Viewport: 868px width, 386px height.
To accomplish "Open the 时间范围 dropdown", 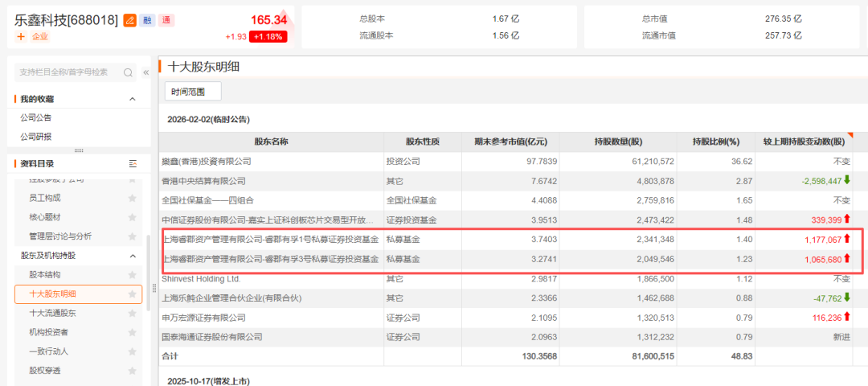I will tap(193, 91).
